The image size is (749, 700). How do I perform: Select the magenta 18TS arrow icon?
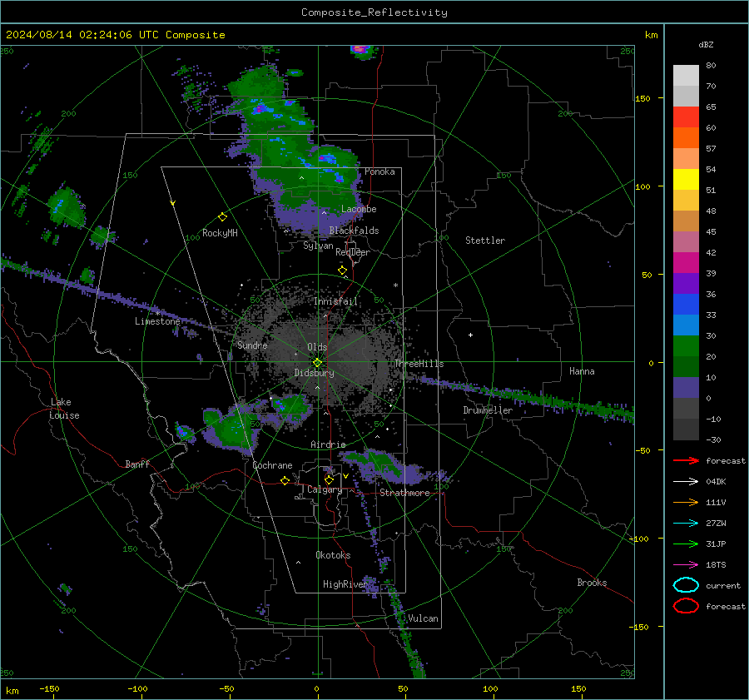pos(686,565)
